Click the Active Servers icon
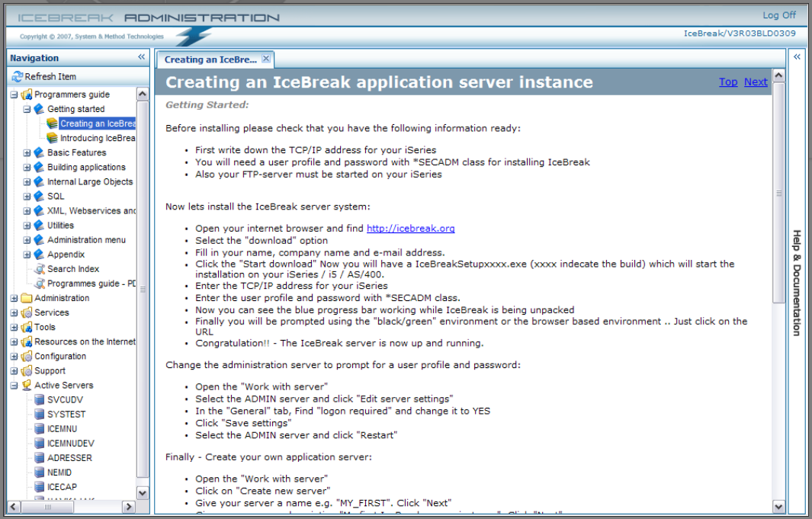 tap(27, 385)
